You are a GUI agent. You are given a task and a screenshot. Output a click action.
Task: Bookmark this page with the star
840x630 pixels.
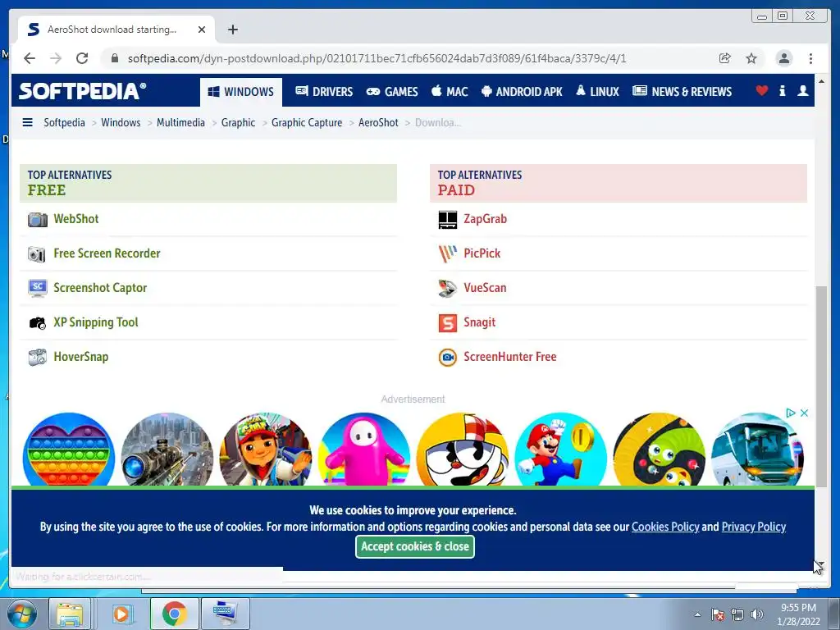point(751,58)
